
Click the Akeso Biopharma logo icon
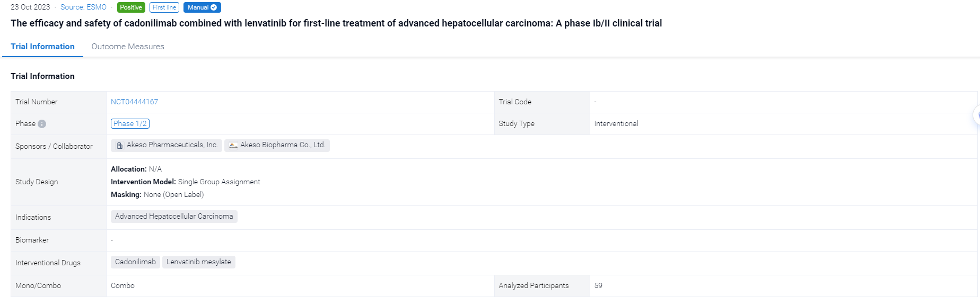click(x=233, y=146)
